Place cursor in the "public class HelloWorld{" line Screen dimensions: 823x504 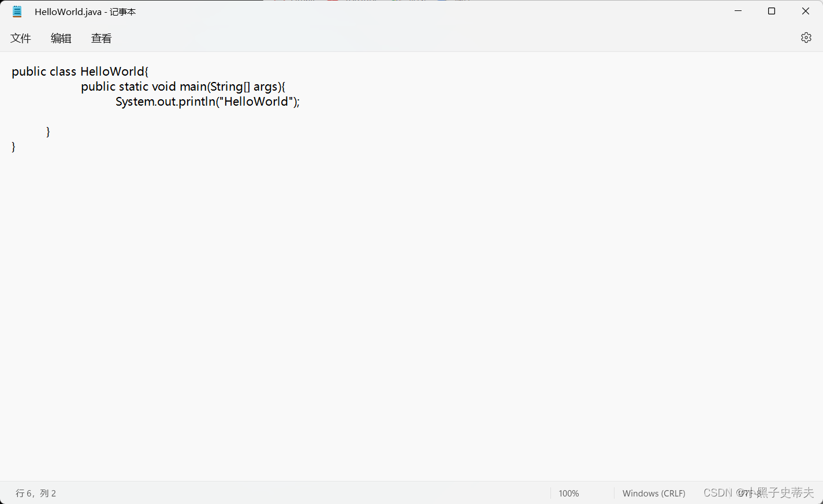(x=80, y=72)
